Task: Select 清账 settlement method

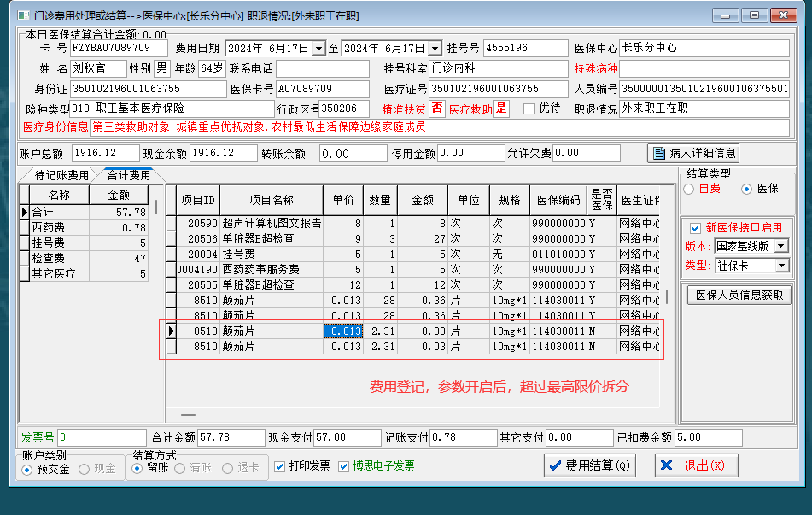Action: (x=179, y=468)
